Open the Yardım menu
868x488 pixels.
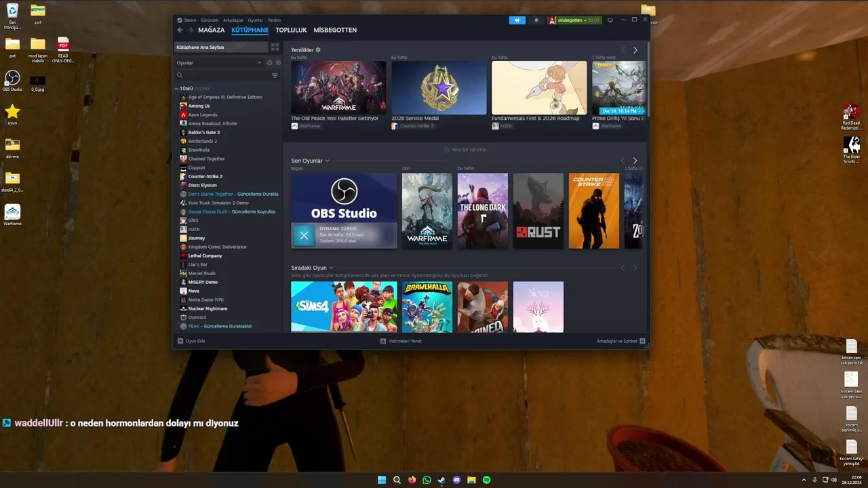(x=274, y=20)
